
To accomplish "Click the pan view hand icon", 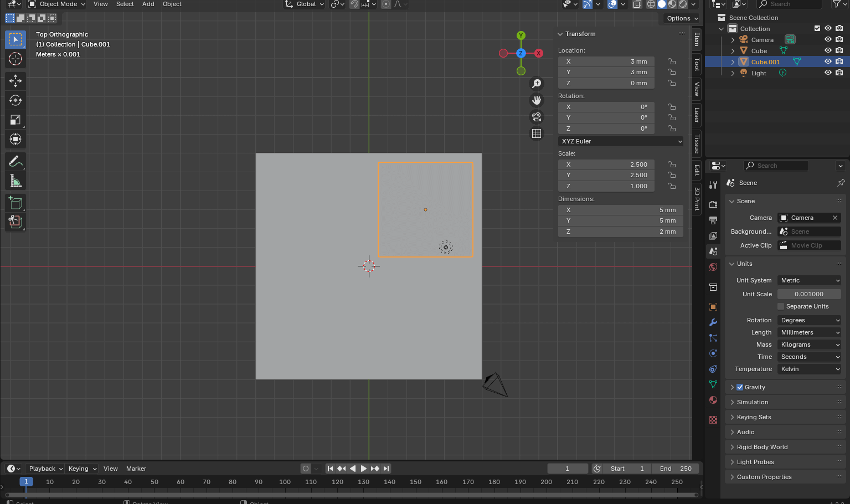I will (x=537, y=100).
